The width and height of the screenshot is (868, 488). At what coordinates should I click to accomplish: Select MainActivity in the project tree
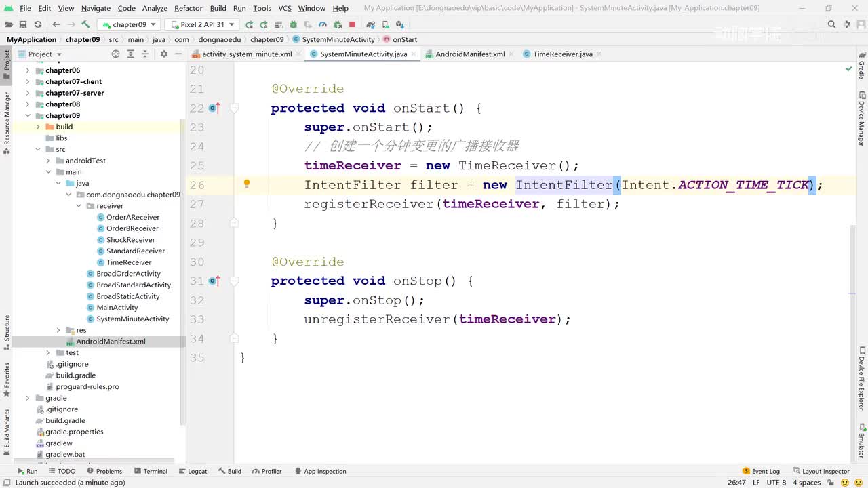pos(117,308)
